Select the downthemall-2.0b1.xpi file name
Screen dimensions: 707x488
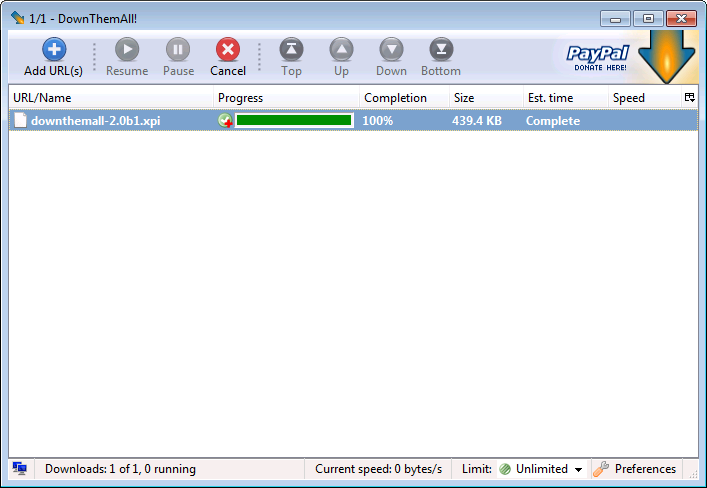(96, 121)
